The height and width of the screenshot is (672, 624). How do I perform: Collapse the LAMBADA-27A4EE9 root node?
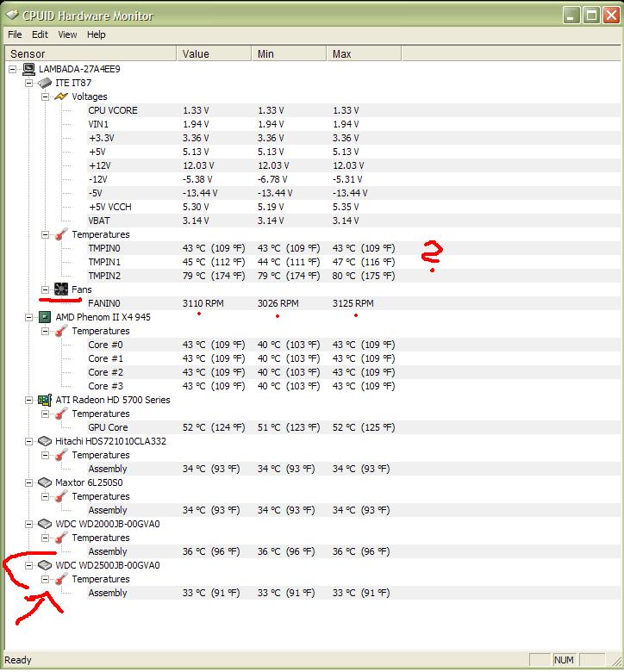pyautogui.click(x=12, y=69)
